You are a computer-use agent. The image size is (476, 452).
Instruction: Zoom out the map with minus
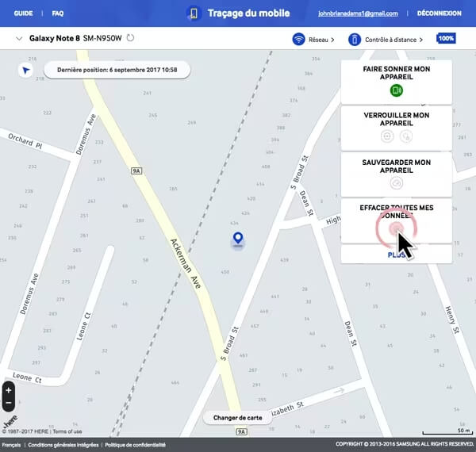click(x=9, y=403)
